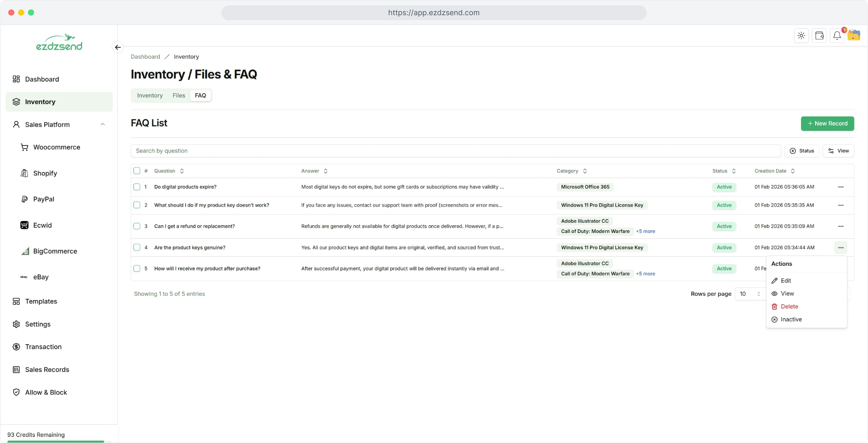Open three-dot actions for Do digital products expire
Image resolution: width=868 pixels, height=443 pixels.
tap(840, 187)
